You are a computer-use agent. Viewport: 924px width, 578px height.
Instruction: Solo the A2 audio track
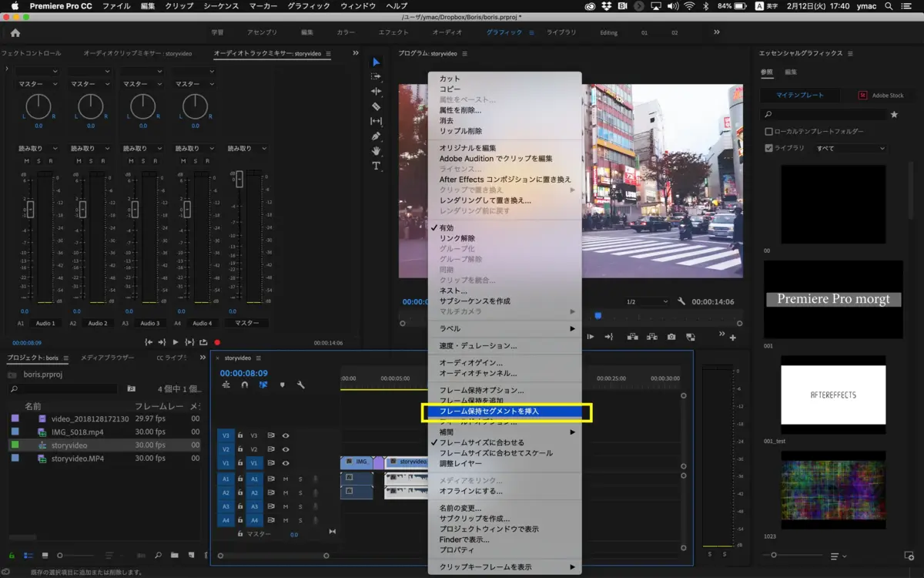point(300,492)
